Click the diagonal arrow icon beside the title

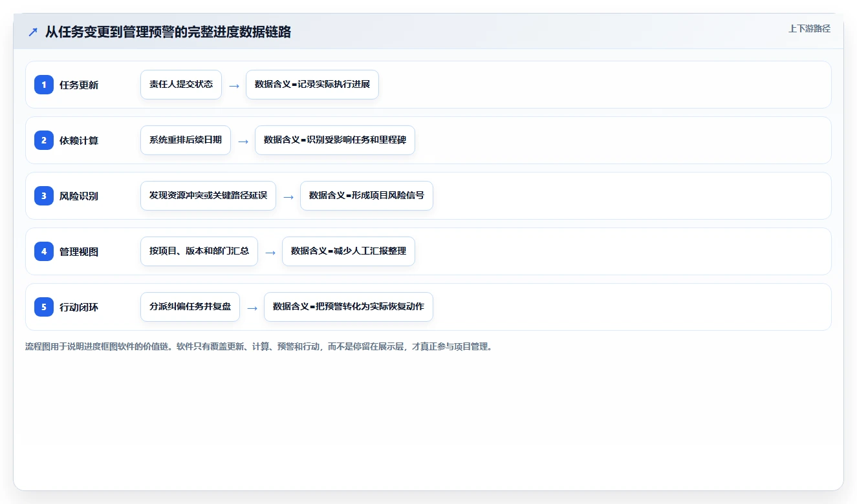click(33, 32)
